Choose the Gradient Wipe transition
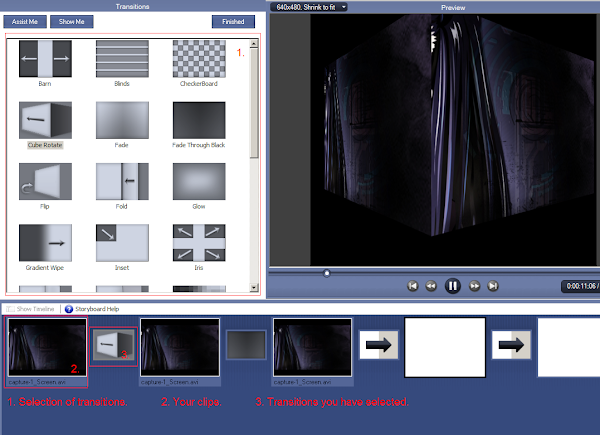This screenshot has width=600, height=435. click(x=45, y=243)
